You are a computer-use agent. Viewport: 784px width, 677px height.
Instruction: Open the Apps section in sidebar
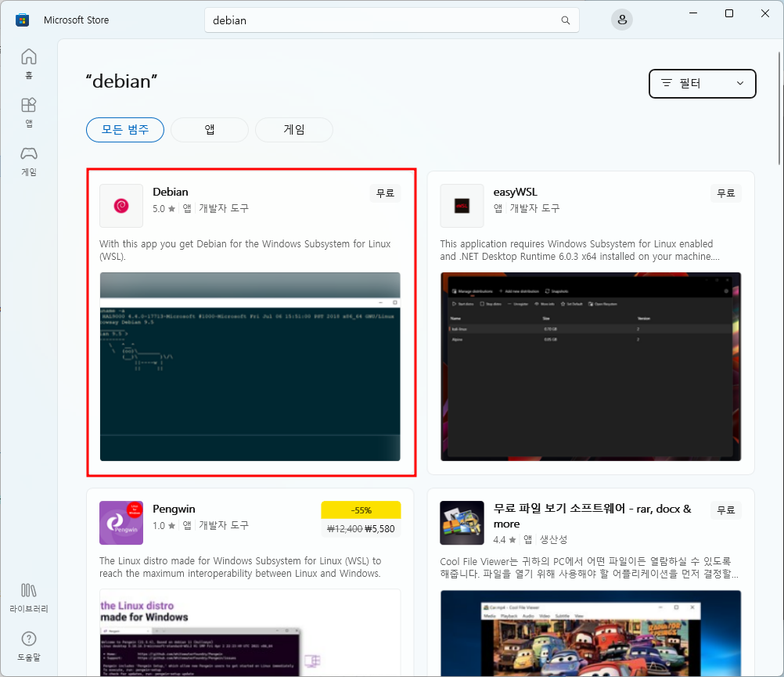click(28, 112)
